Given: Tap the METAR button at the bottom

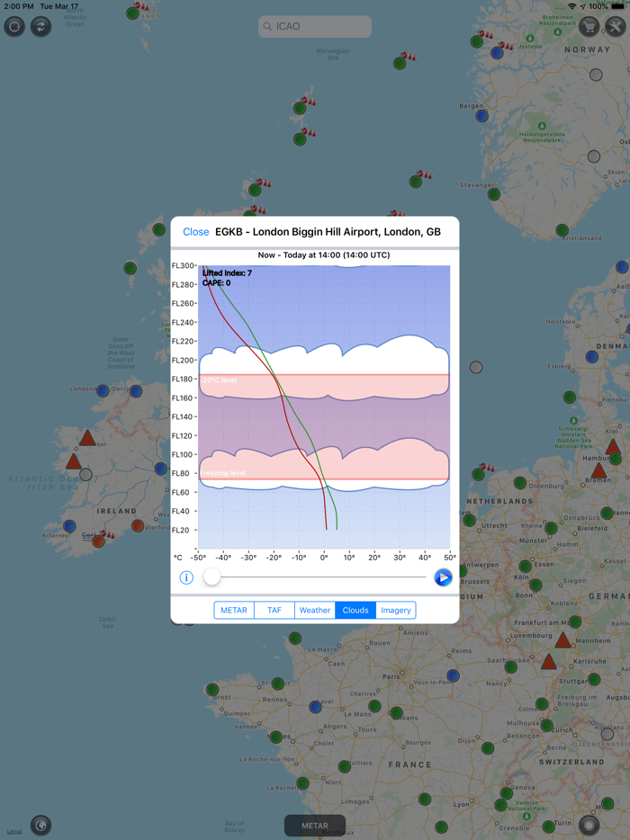Looking at the screenshot, I should point(315,826).
